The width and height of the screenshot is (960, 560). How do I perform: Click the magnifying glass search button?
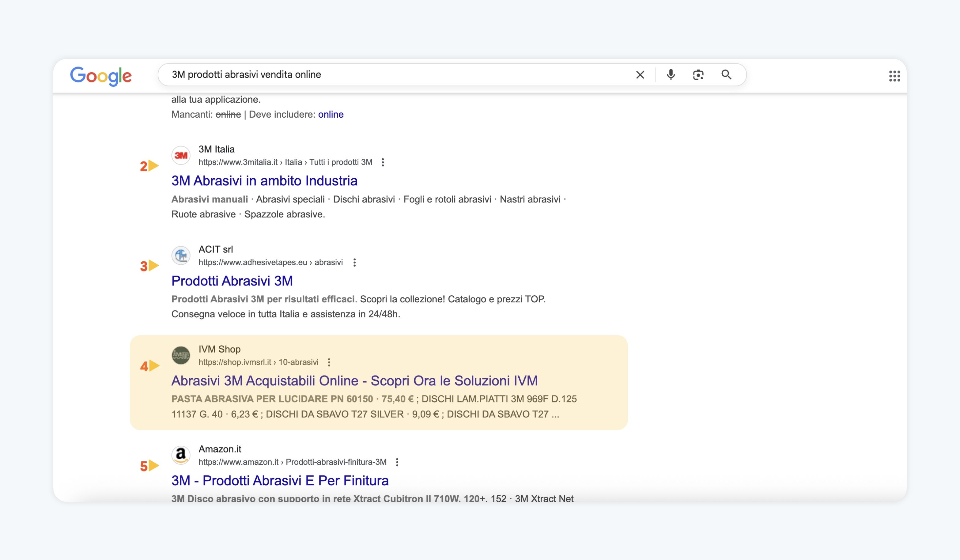726,75
